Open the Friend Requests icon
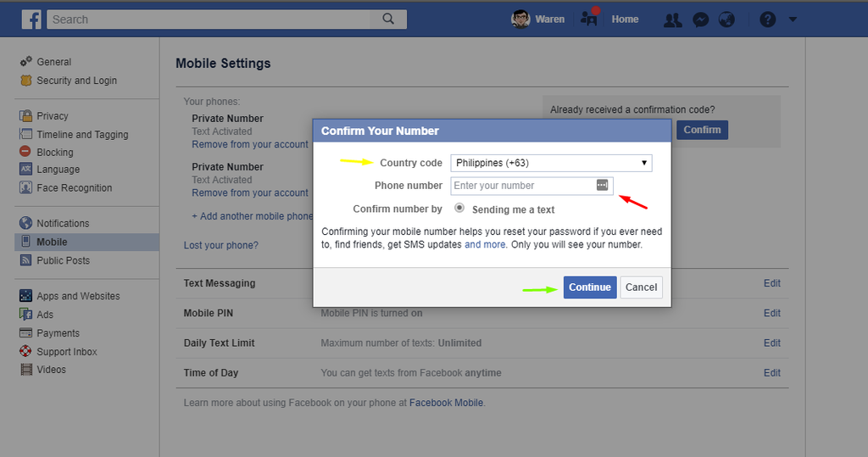 pos(672,20)
